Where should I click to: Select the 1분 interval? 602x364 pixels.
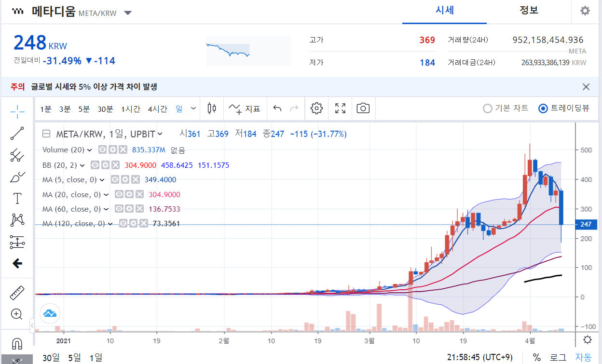(x=46, y=109)
